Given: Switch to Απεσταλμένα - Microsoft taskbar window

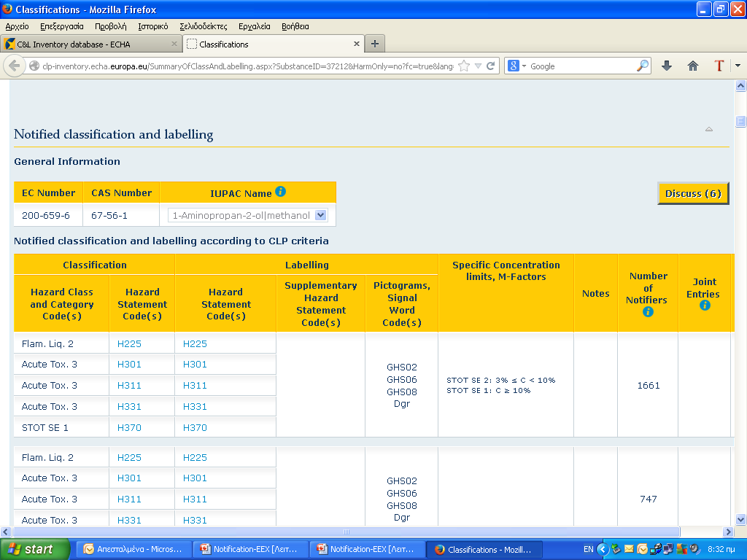Looking at the screenshot, I should pos(134,549).
